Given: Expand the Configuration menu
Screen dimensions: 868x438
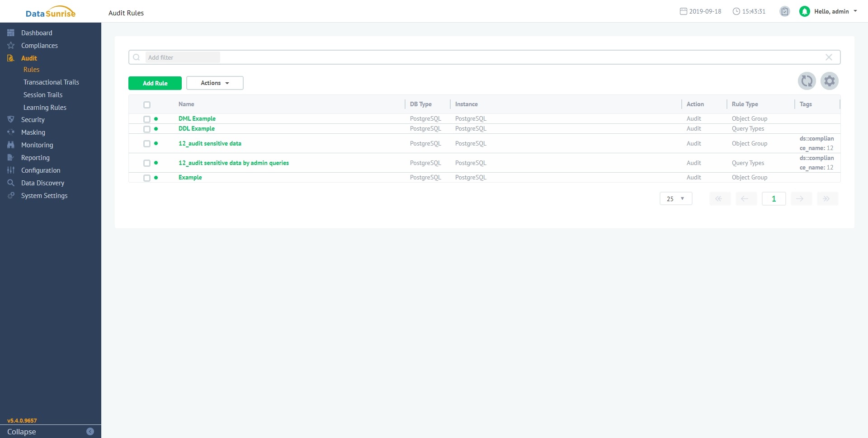Looking at the screenshot, I should [x=41, y=170].
